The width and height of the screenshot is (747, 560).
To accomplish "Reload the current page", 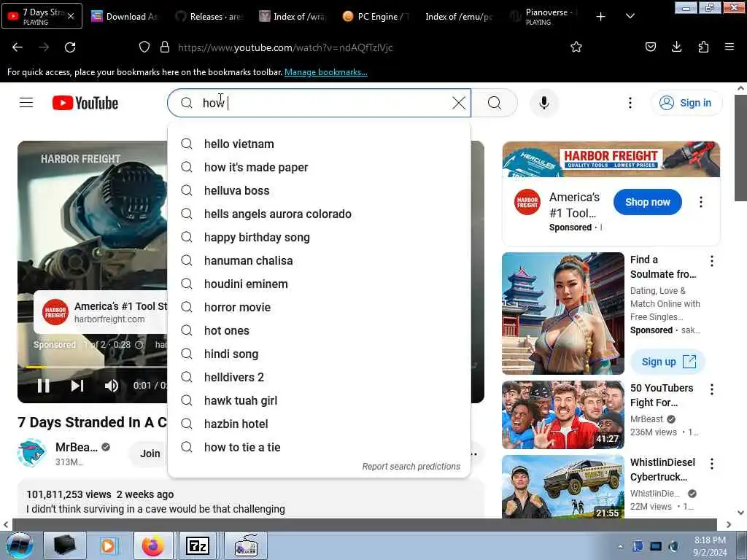I will tap(70, 47).
